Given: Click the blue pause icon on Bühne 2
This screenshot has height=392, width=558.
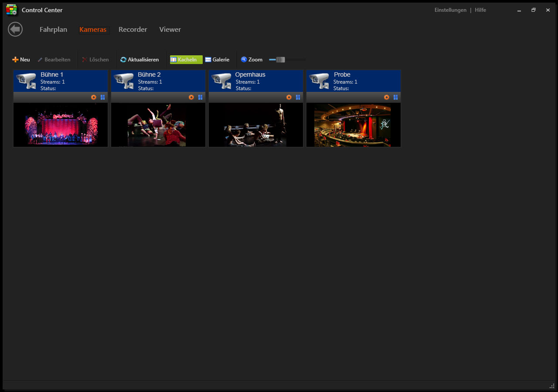Looking at the screenshot, I should [x=200, y=98].
